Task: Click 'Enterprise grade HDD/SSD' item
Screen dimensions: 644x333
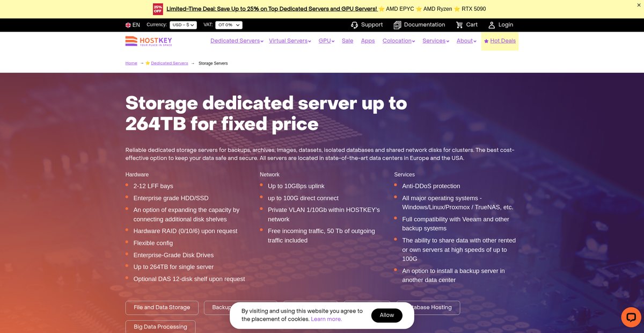Action: (171, 198)
